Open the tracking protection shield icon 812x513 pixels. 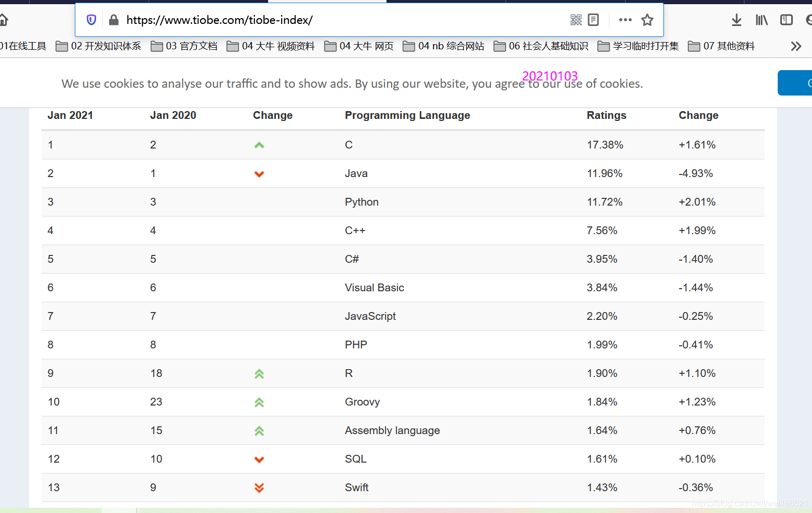tap(91, 20)
